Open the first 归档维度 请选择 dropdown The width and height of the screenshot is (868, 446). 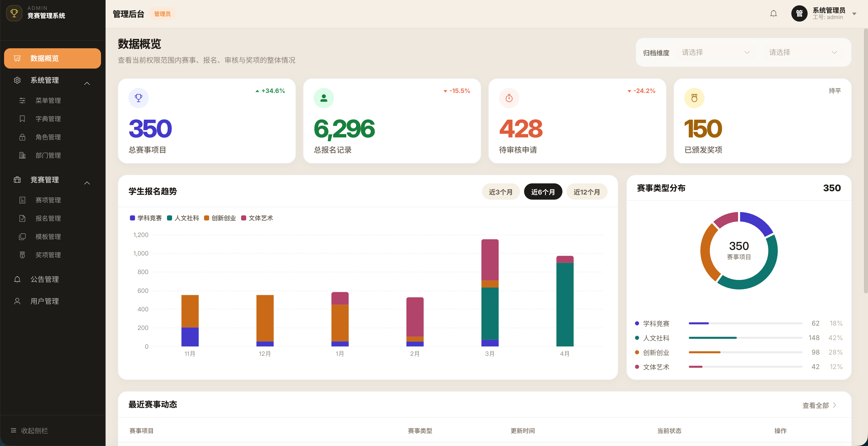(x=716, y=52)
